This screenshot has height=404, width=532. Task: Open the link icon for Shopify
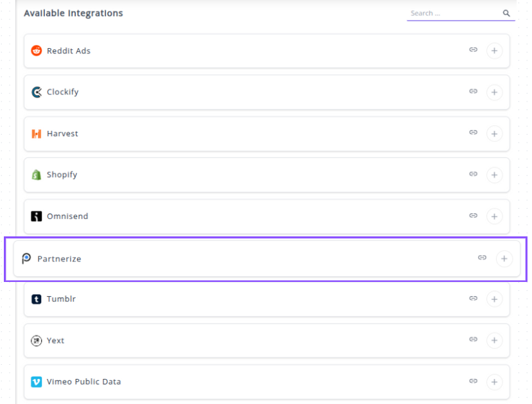point(473,174)
